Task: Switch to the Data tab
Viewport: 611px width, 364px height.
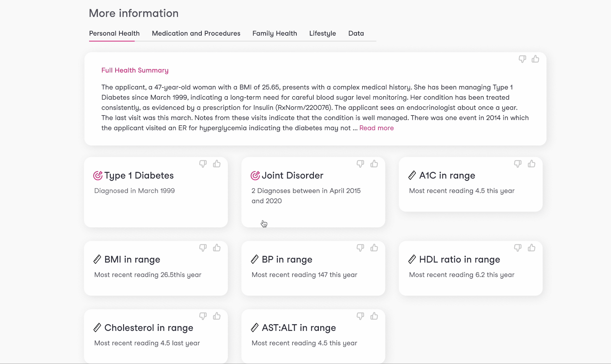Action: [356, 33]
